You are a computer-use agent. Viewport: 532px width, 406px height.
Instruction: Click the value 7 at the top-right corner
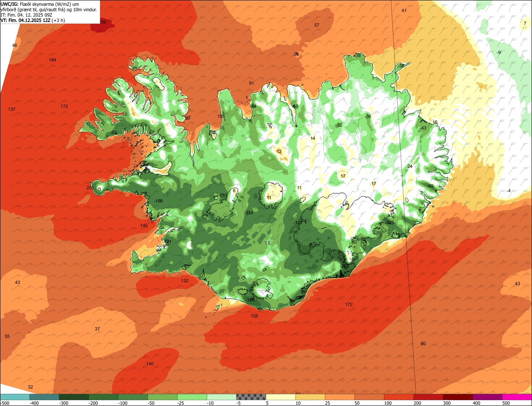click(525, 23)
